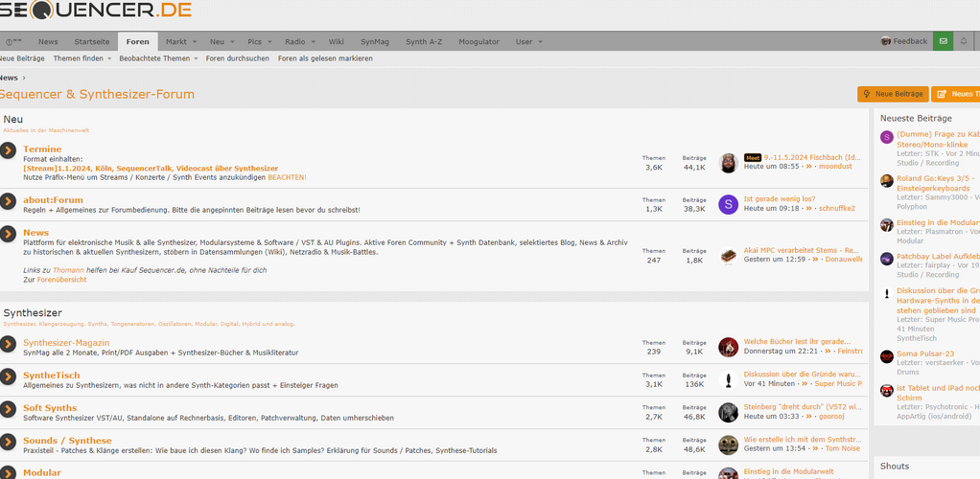This screenshot has width=980, height=479.
Task: Open the Synth A-Z tab
Action: click(x=424, y=42)
